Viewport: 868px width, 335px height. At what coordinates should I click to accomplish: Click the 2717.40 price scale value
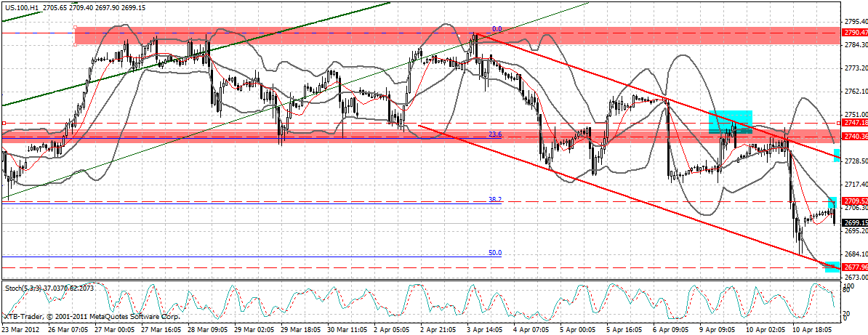coord(856,184)
